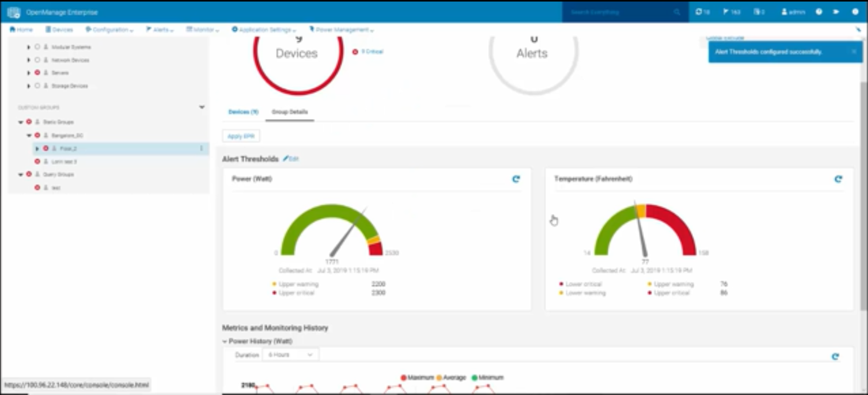Toggle Average series in chart legend
Screen dimensions: 868x395
click(x=451, y=378)
